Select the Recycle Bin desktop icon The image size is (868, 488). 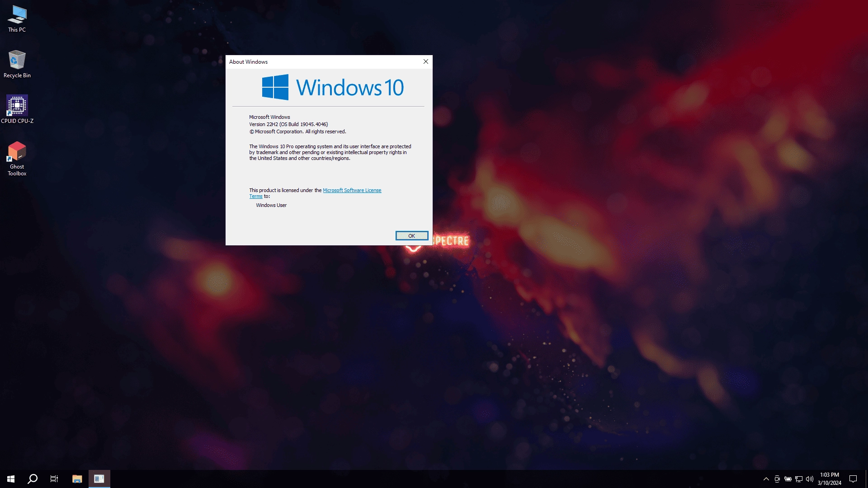(x=17, y=64)
